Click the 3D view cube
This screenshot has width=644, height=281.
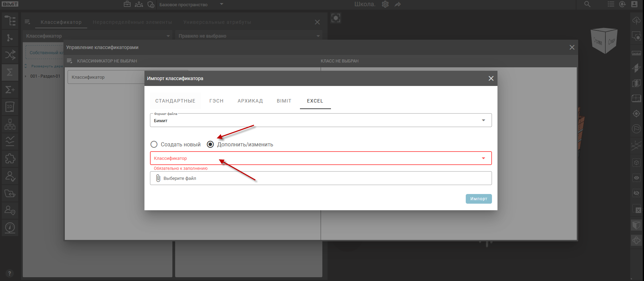[x=604, y=40]
